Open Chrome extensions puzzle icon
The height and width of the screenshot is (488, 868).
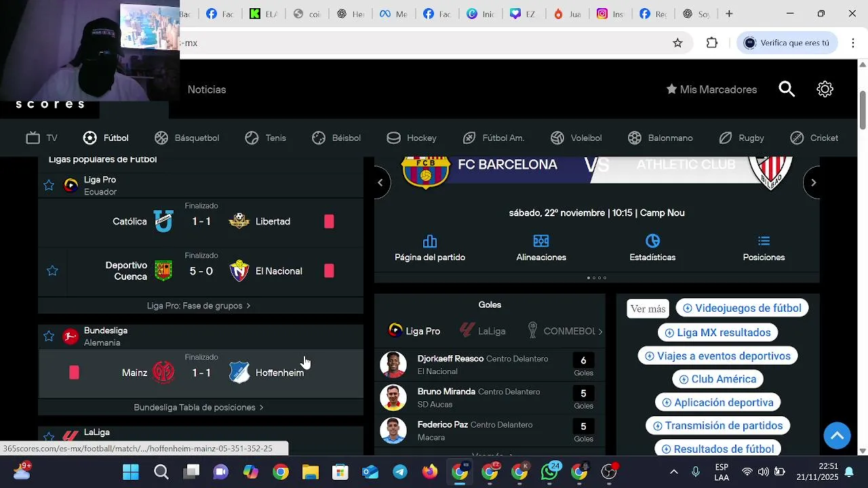(x=711, y=43)
